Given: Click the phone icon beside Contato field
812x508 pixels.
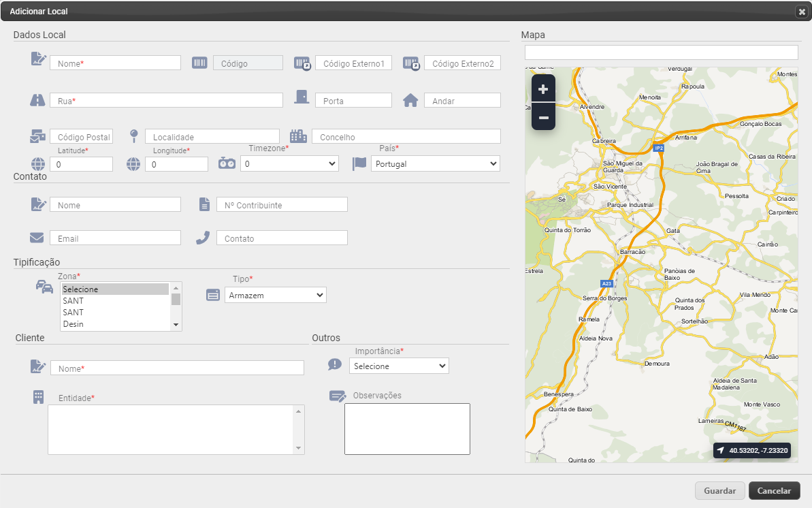Looking at the screenshot, I should [x=203, y=238].
